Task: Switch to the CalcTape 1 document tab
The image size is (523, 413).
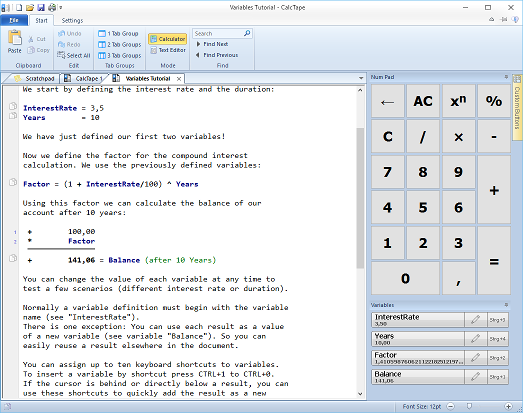Action: tap(83, 78)
